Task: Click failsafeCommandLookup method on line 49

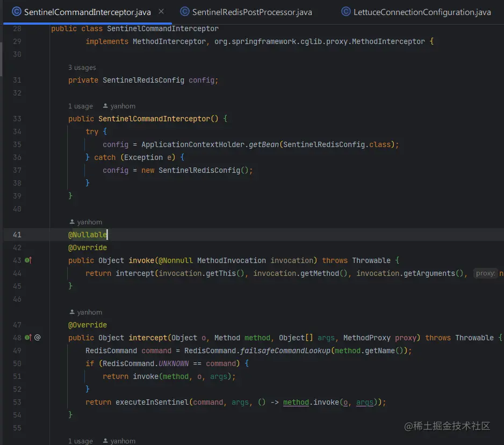Action: tap(285, 351)
